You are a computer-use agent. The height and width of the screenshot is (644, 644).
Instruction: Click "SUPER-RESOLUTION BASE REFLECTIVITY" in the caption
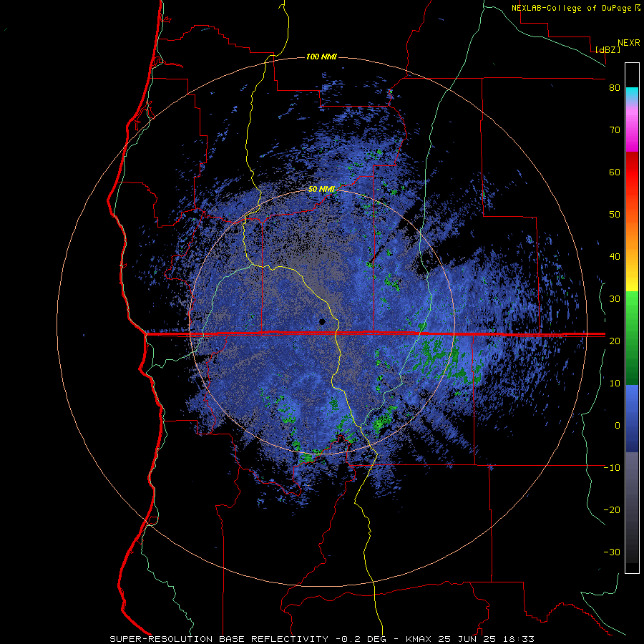click(219, 639)
